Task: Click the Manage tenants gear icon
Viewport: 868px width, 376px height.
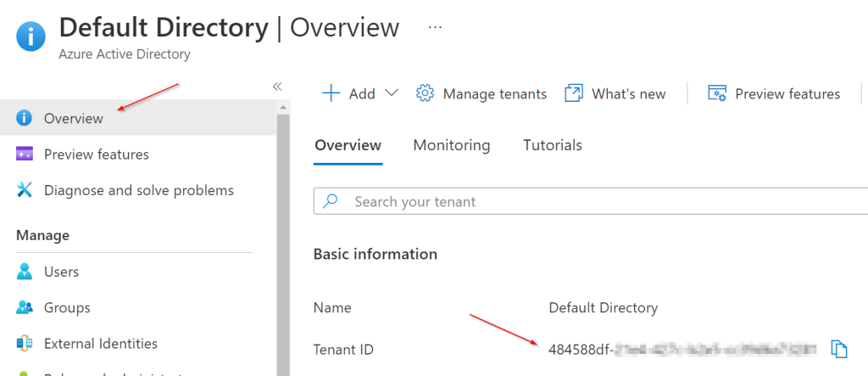Action: tap(425, 93)
